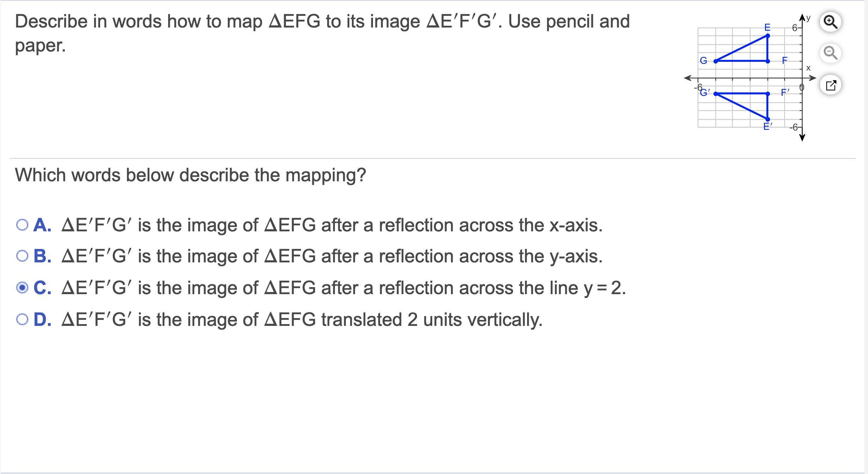This screenshot has height=474, width=868.
Task: Click the positive 6 y-axis tick label
Action: 795,28
